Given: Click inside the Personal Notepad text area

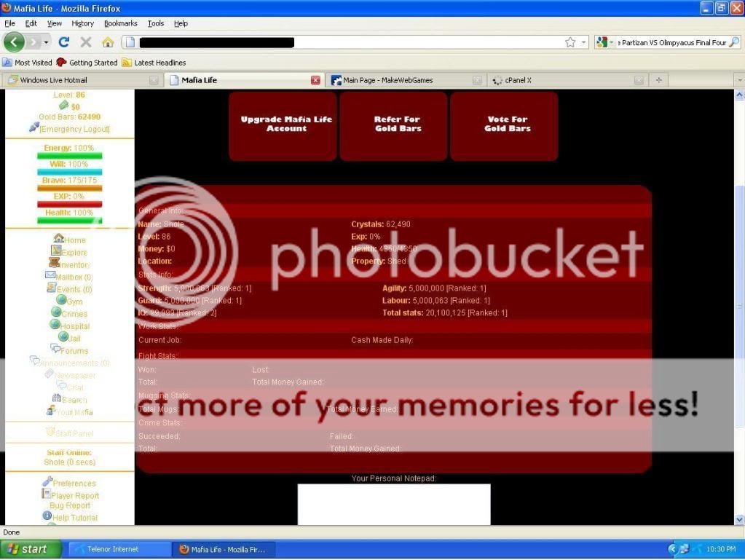Looking at the screenshot, I should [x=393, y=504].
